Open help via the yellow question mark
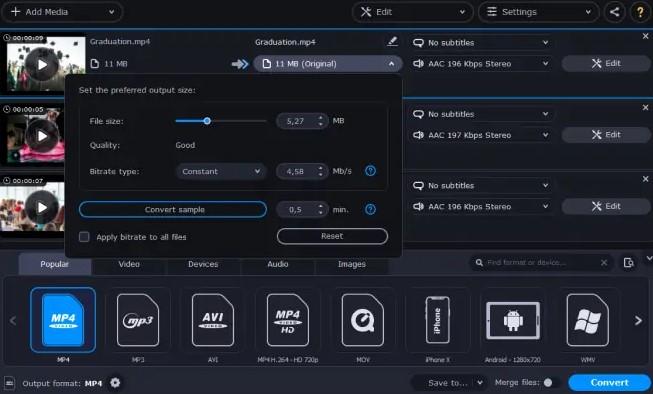Screen dimensions: 653x394 coord(640,12)
